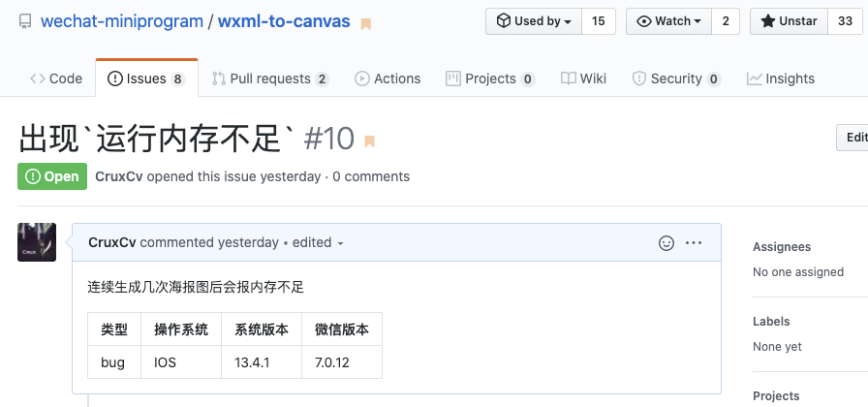Open the wechat-miniprogram organization link

[122, 21]
